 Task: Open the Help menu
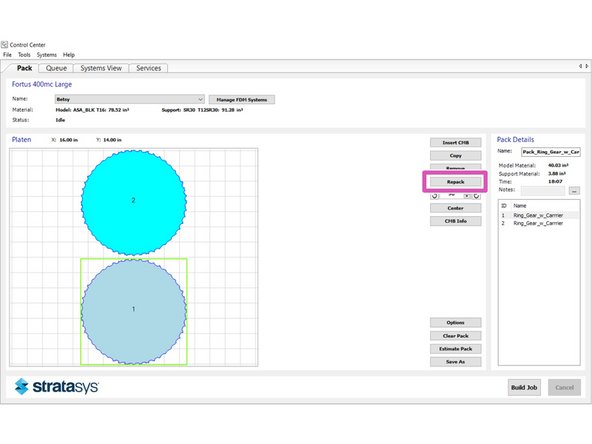click(x=69, y=55)
